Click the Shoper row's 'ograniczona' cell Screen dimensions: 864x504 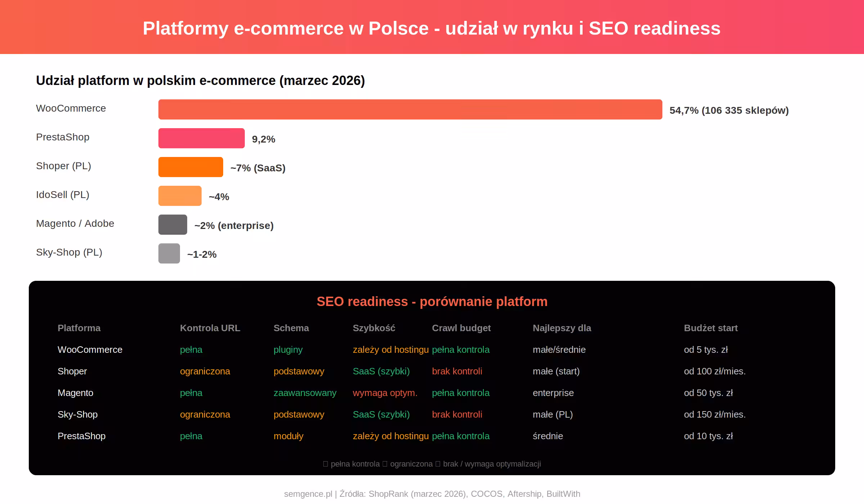[x=205, y=372]
